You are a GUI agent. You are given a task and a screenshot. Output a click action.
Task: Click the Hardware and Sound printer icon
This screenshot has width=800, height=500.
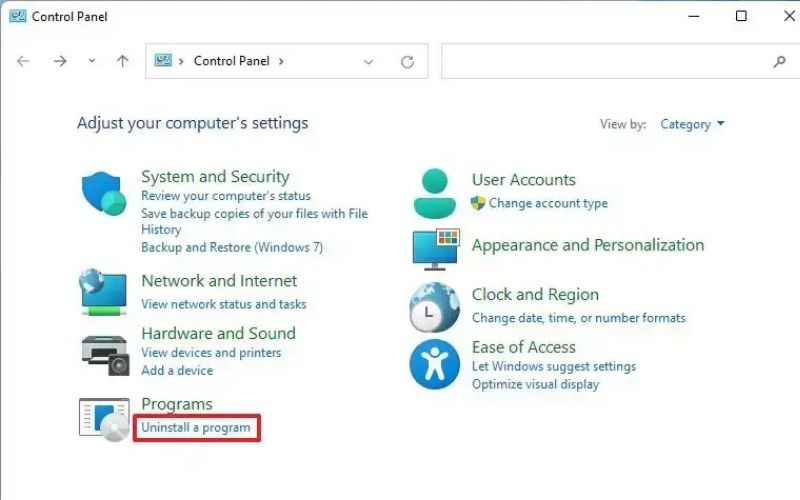click(x=104, y=351)
